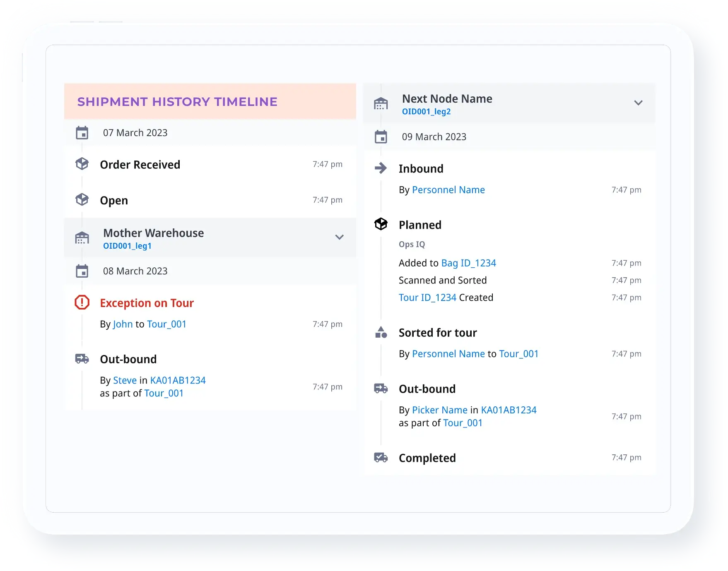Open Bag ID_1234 link
Viewport: 728px width, 571px height.
coord(468,263)
